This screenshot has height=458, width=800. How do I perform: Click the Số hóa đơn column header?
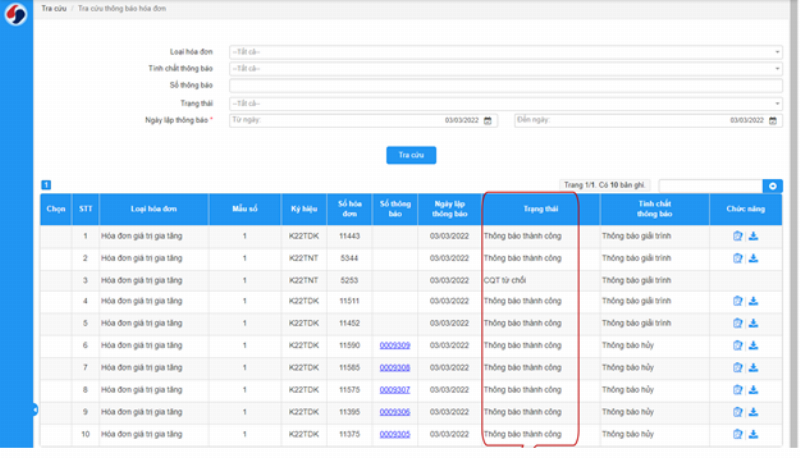tap(349, 209)
